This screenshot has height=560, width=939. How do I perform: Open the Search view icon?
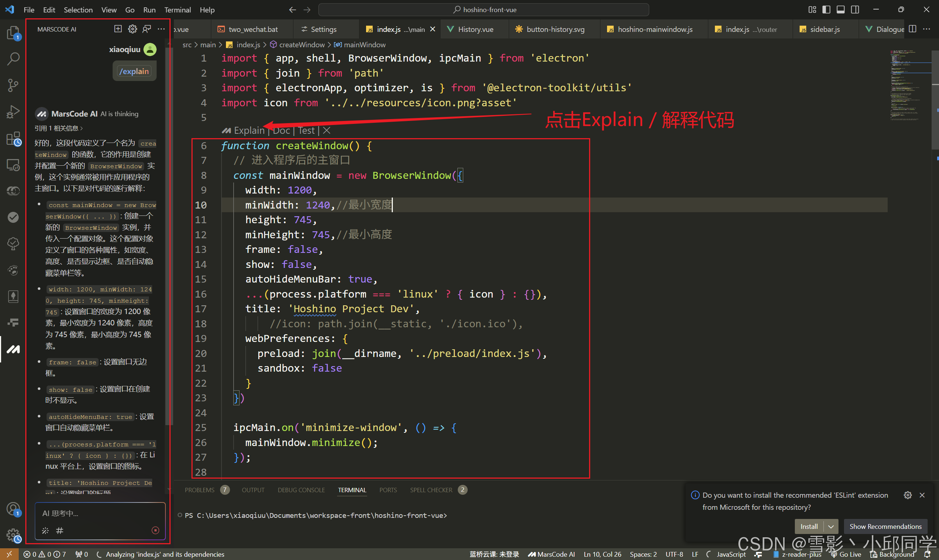click(x=13, y=59)
